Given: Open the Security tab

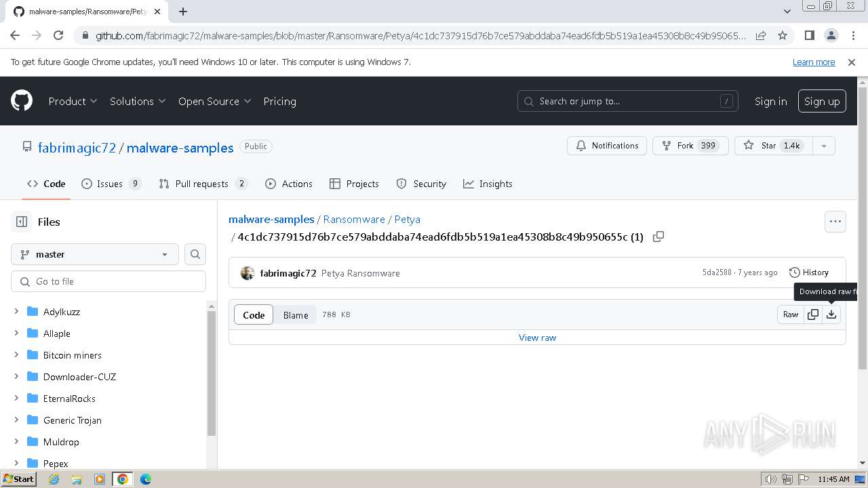Looking at the screenshot, I should pyautogui.click(x=421, y=184).
